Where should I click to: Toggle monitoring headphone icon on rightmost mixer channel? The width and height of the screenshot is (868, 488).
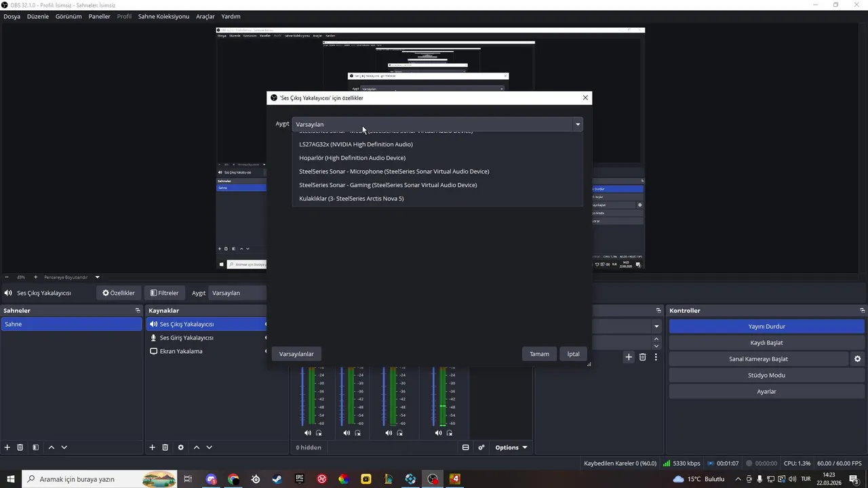(450, 432)
